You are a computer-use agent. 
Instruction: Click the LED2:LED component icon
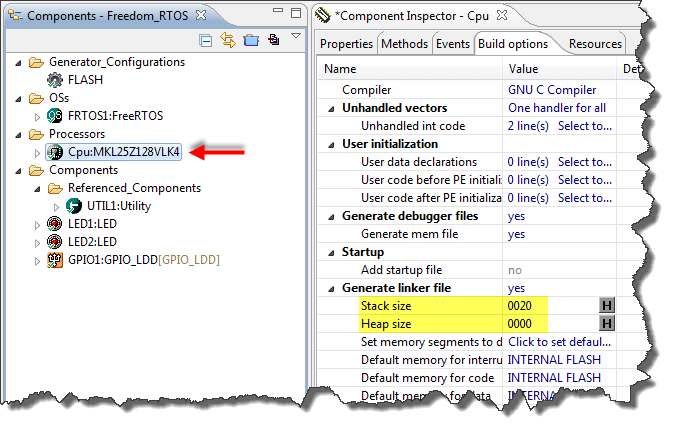click(55, 242)
